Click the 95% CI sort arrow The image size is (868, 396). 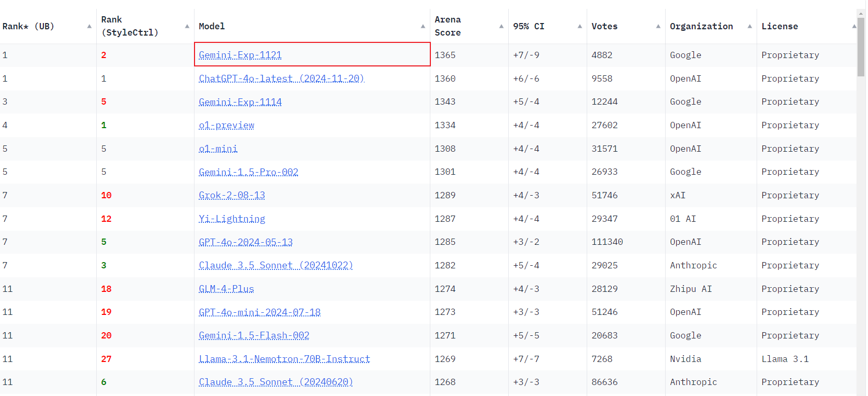tap(580, 26)
